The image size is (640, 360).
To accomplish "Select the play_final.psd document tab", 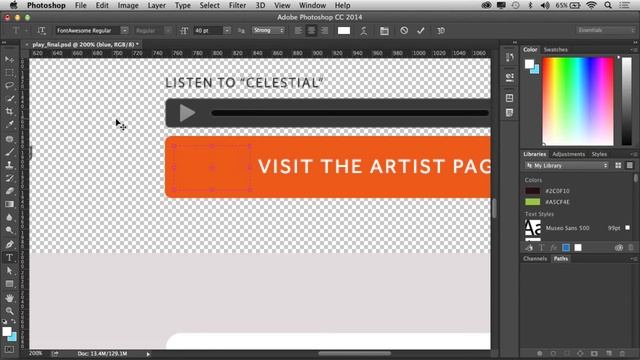I will [85, 44].
